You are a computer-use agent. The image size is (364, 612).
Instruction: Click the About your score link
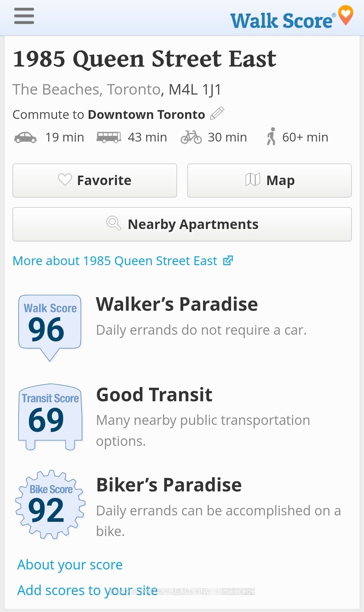coord(70,565)
